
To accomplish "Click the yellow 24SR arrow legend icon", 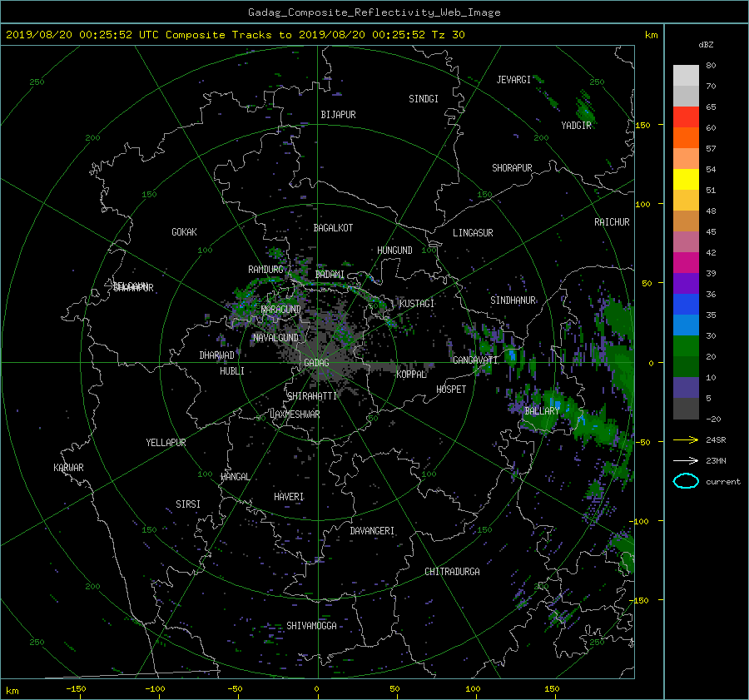I will (686, 440).
